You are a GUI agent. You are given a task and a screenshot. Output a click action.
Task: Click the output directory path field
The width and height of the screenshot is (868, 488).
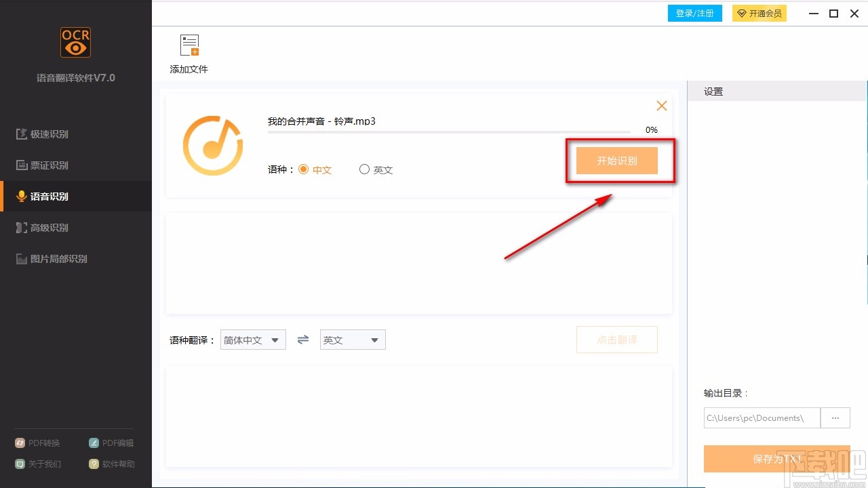(762, 418)
